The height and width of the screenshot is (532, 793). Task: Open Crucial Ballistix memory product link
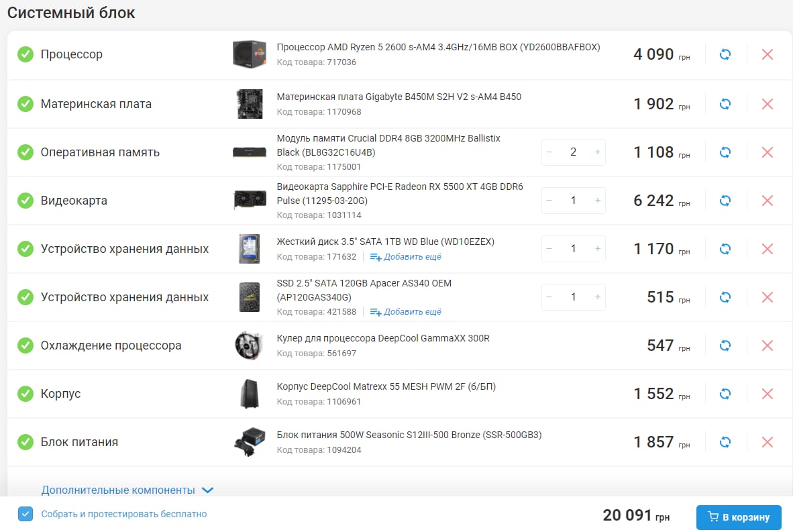388,145
